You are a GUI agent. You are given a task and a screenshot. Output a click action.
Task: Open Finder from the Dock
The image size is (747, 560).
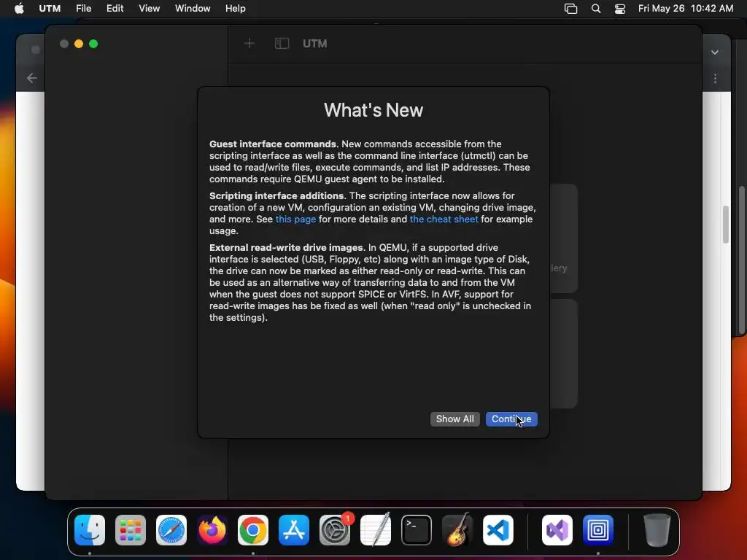[90, 530]
